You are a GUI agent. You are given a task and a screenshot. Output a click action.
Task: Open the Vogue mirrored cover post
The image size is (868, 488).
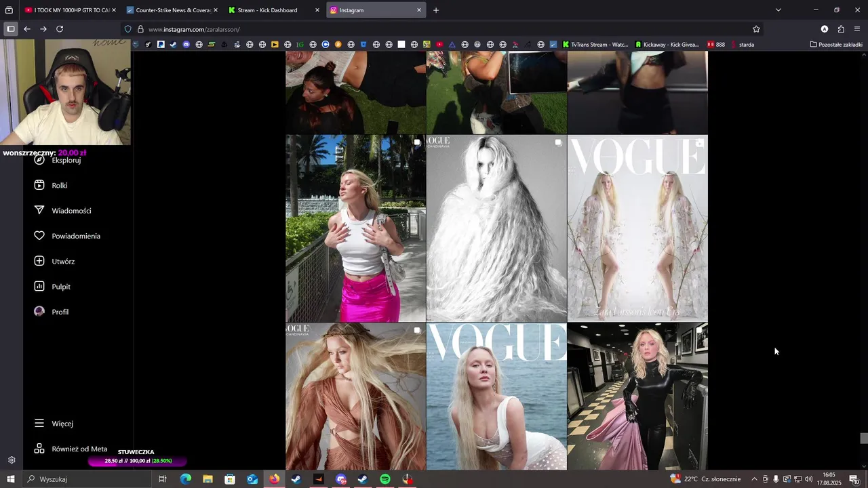coord(637,228)
